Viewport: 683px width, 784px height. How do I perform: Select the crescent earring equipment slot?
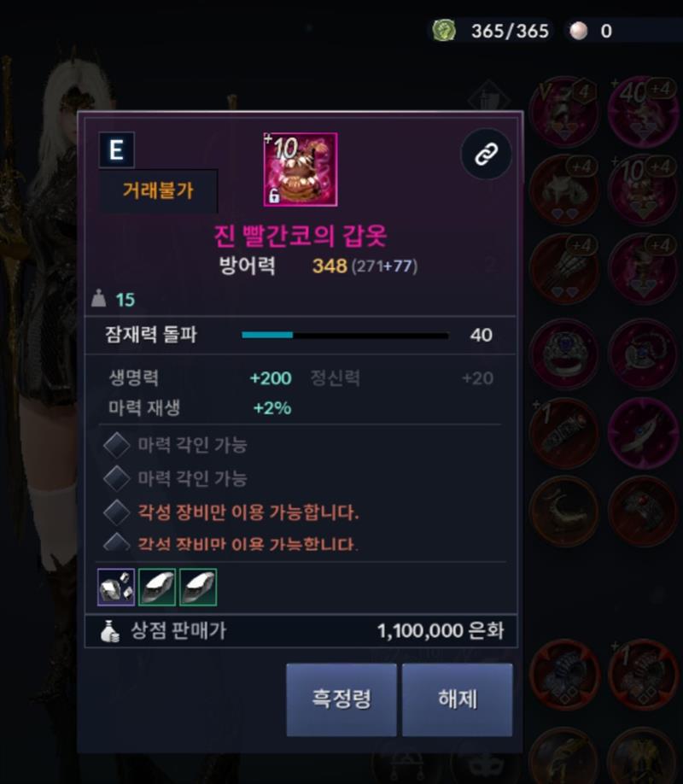click(564, 511)
